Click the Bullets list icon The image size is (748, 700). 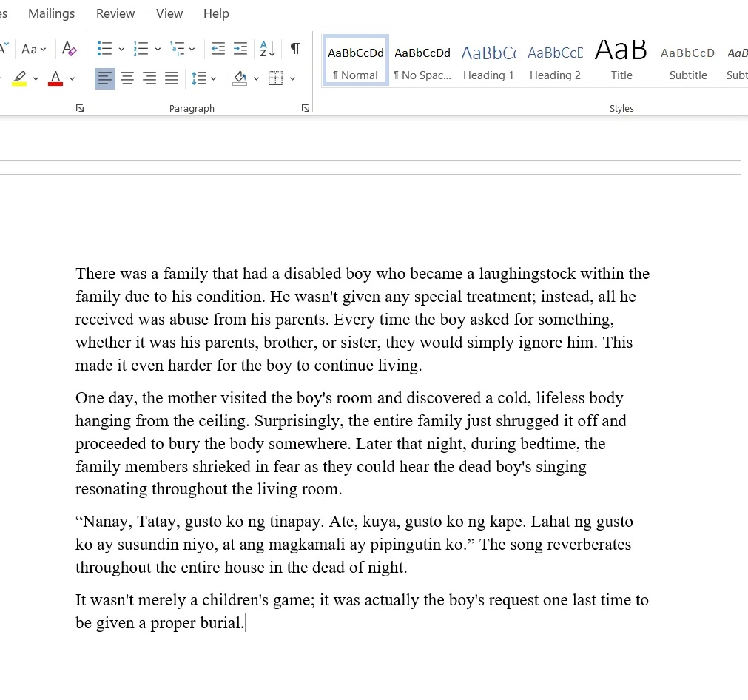click(104, 49)
